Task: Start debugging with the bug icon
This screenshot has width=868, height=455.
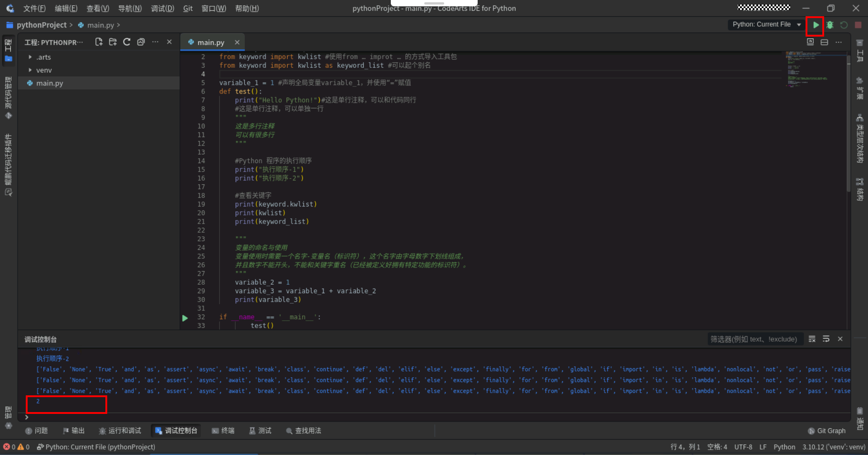Action: pyautogui.click(x=830, y=25)
